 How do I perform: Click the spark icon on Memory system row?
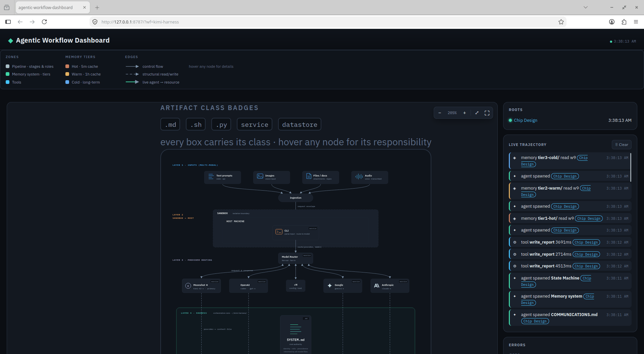(515, 296)
